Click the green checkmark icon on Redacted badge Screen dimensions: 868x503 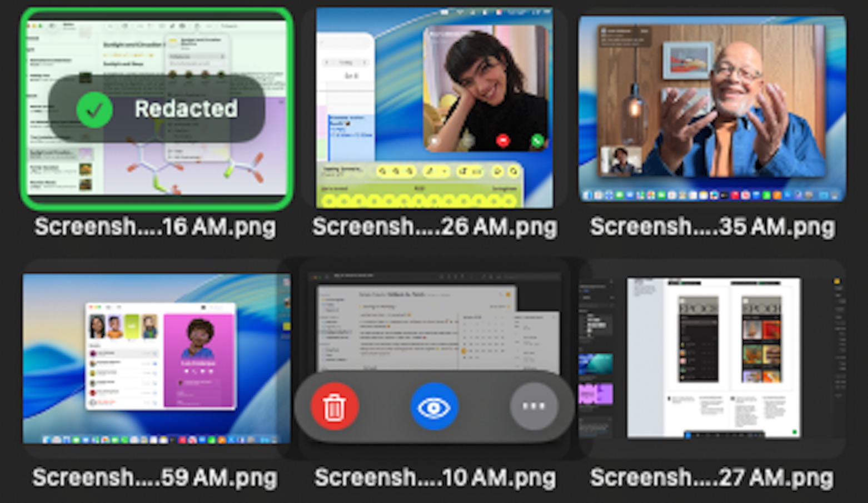click(x=94, y=109)
